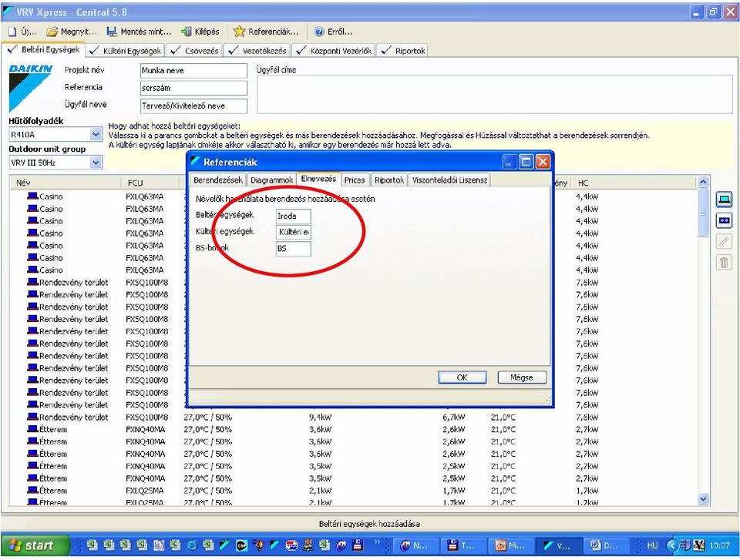
Task: Click Kültéri egységek name field in dialog
Action: click(293, 232)
